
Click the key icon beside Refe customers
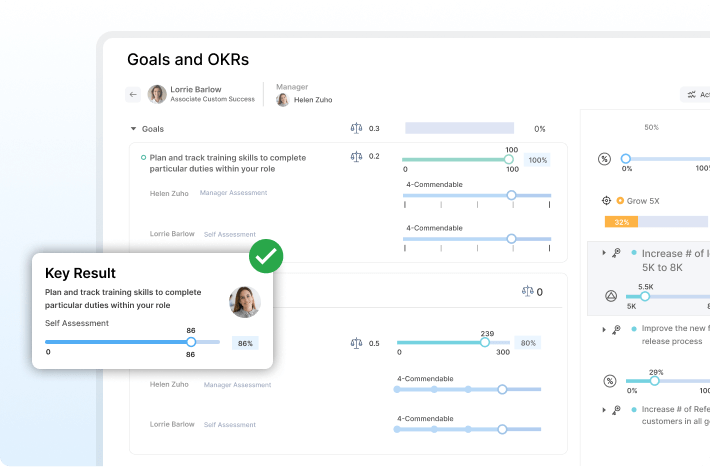point(616,410)
